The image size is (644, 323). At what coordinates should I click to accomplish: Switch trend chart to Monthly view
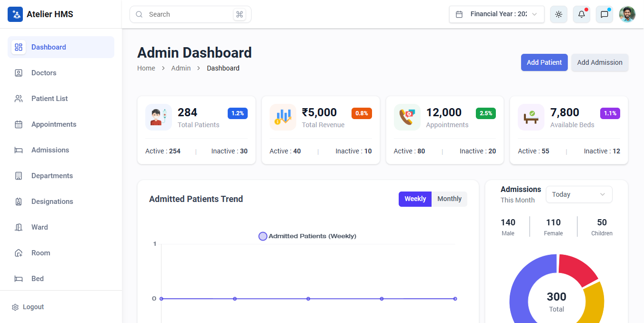click(449, 199)
